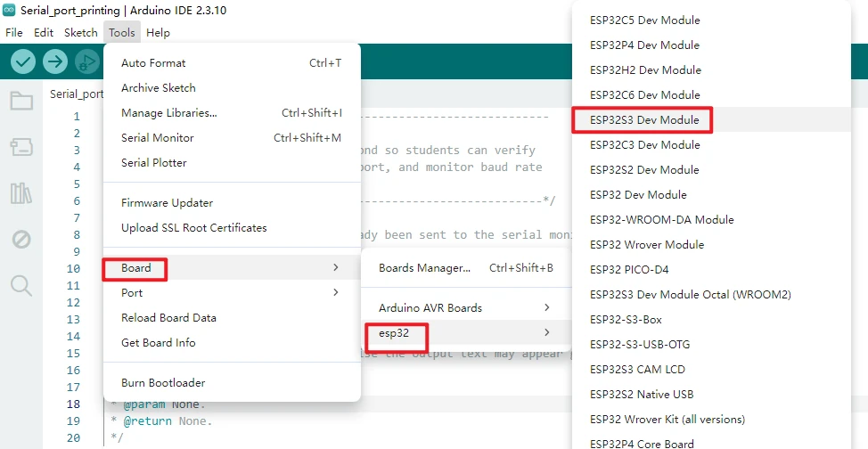
Task: Select ESP32-S3-Box board
Action: click(711, 320)
